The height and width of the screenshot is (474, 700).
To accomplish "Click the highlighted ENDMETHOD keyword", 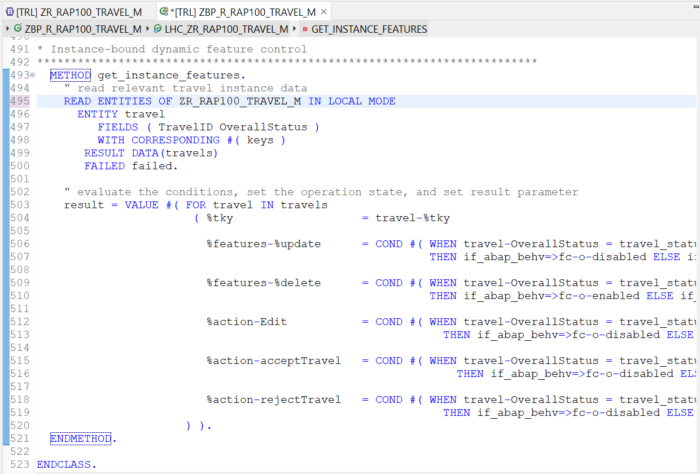I will click(82, 439).
